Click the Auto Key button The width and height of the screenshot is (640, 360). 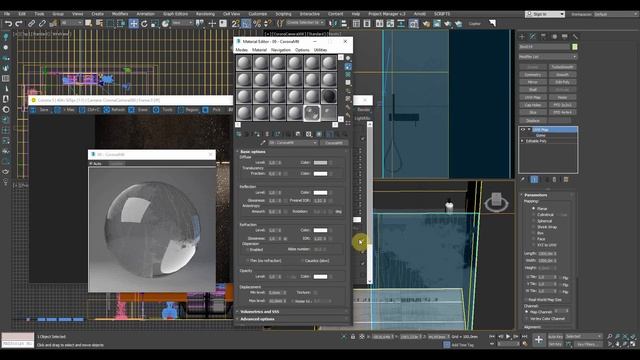(x=555, y=336)
